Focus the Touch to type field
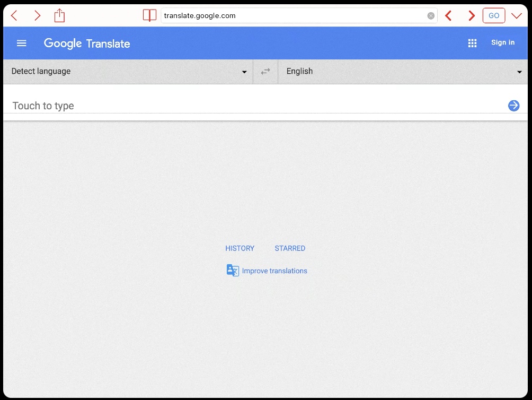Screen dimensions: 532x400 pos(254,106)
